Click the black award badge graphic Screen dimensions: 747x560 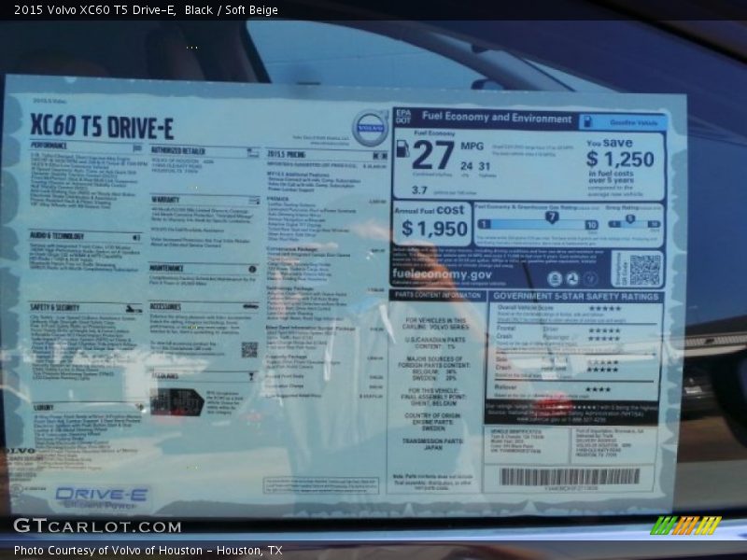click(x=176, y=401)
